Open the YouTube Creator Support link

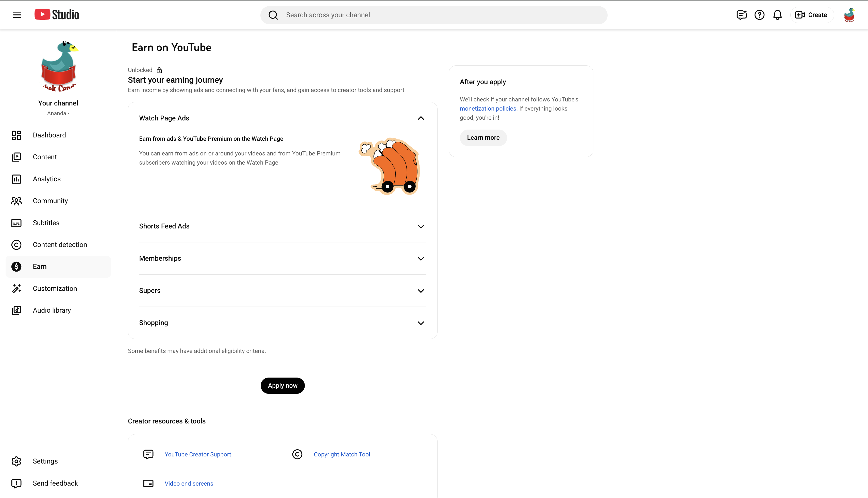[198, 455]
